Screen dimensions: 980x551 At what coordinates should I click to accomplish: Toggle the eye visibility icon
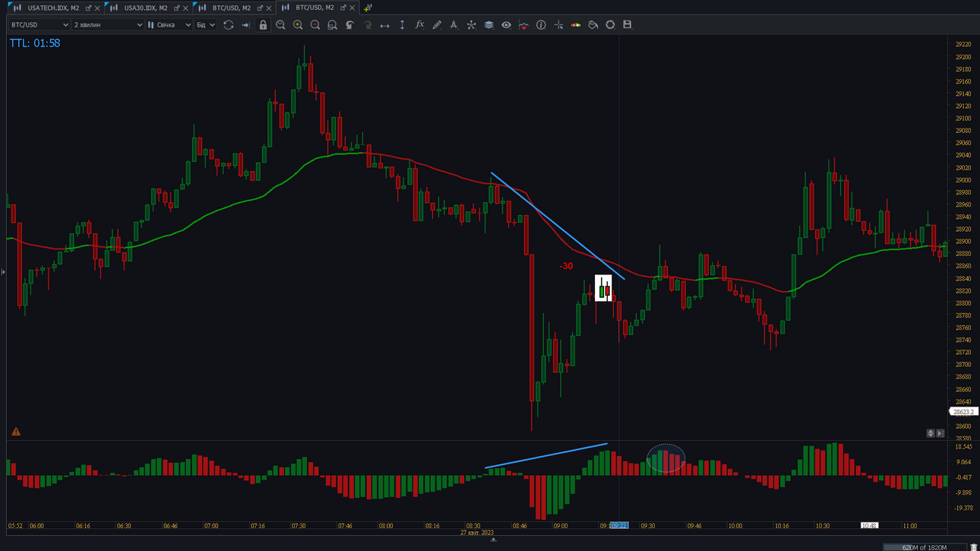pos(506,25)
